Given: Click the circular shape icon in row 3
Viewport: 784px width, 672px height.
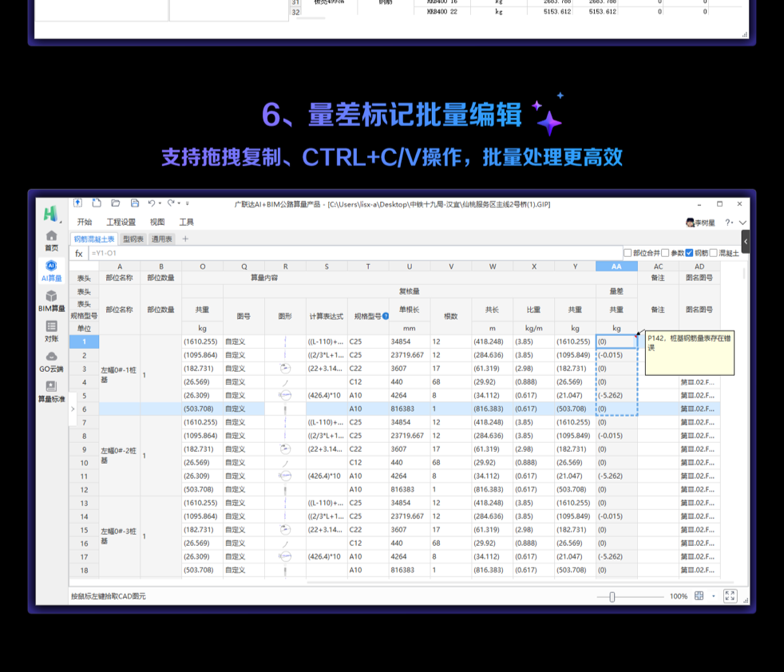Looking at the screenshot, I should [x=285, y=369].
